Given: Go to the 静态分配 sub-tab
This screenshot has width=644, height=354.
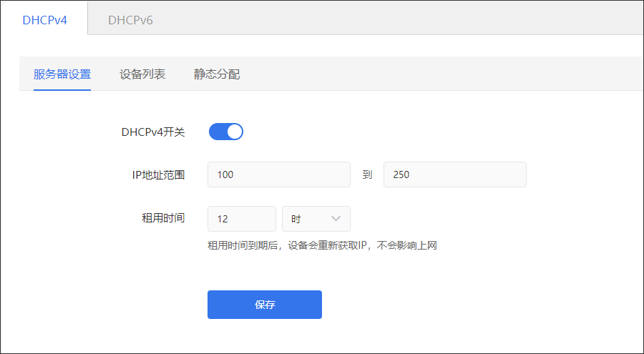Looking at the screenshot, I should (x=216, y=74).
